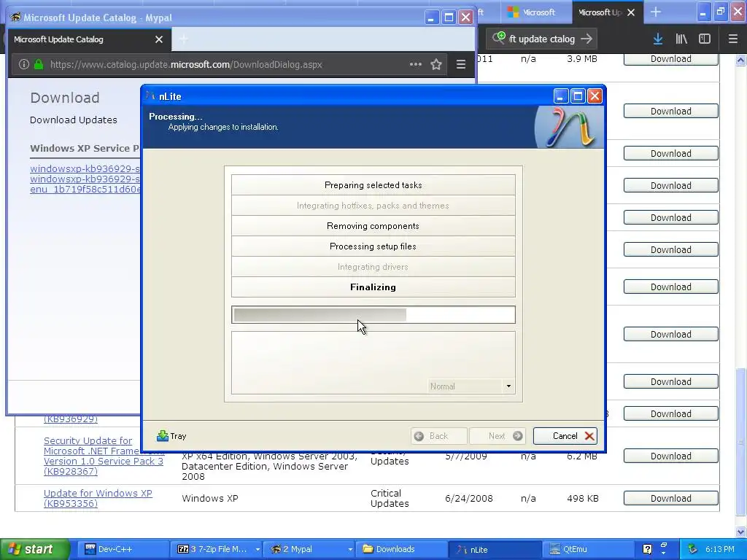Click the system tray icon beside the clock
747x560 pixels.
693,549
